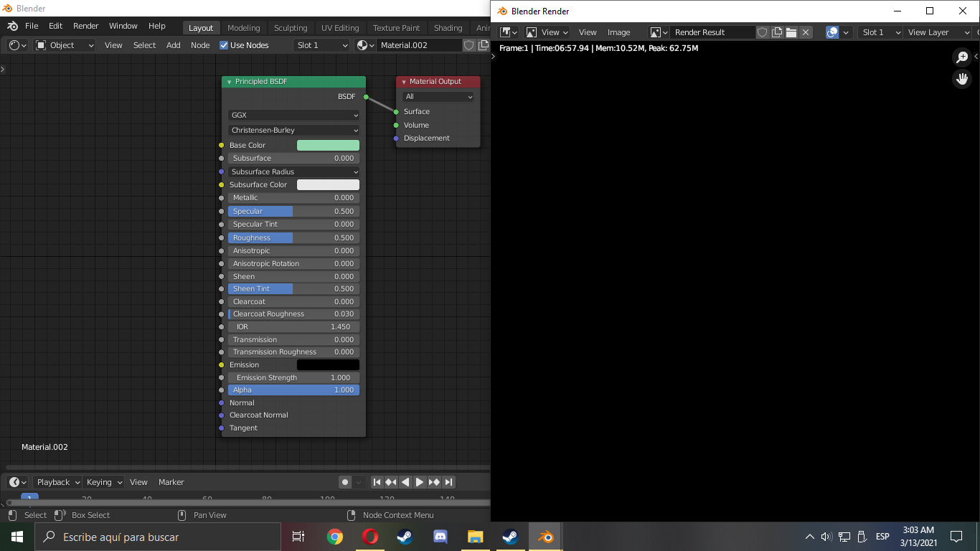Click the Blender logo icon in the menu bar
This screenshot has height=551, width=980.
pos(12,26)
